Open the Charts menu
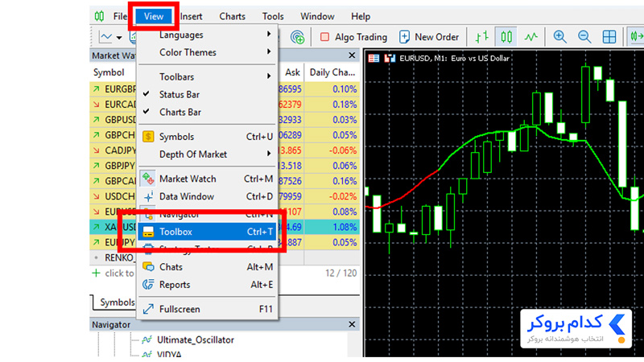Viewport: 644px width, 362px height. [x=232, y=16]
